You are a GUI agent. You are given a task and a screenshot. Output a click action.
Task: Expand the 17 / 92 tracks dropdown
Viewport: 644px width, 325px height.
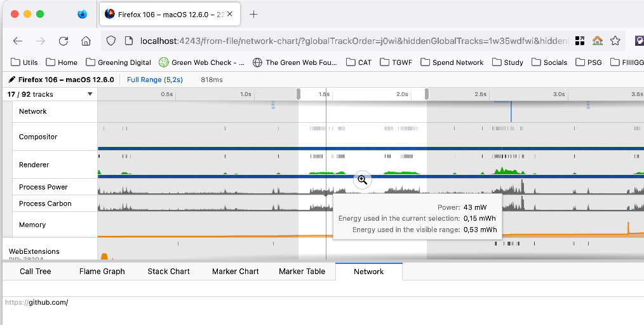tap(50, 94)
